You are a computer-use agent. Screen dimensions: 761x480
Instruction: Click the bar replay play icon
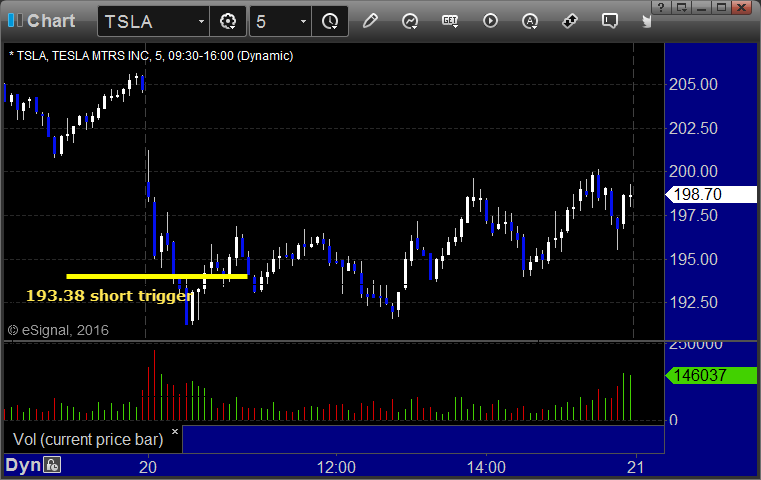coord(490,21)
